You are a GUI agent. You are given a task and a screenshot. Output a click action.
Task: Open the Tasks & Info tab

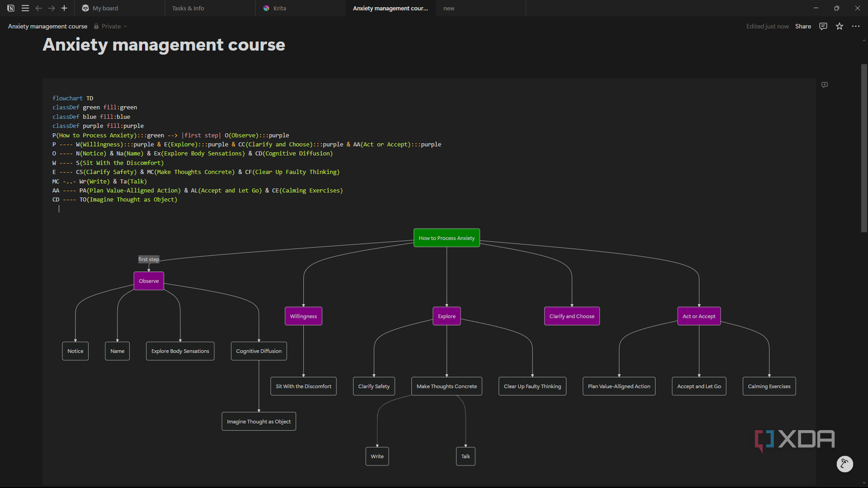188,8
